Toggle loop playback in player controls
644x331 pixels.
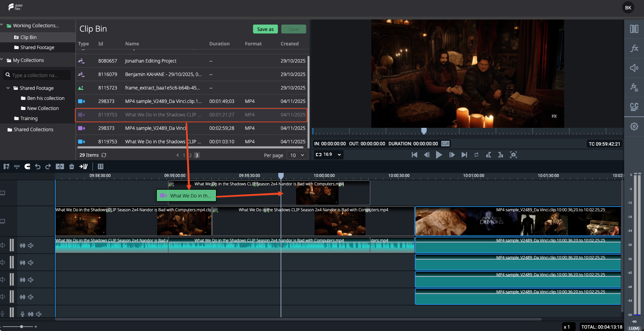click(476, 155)
